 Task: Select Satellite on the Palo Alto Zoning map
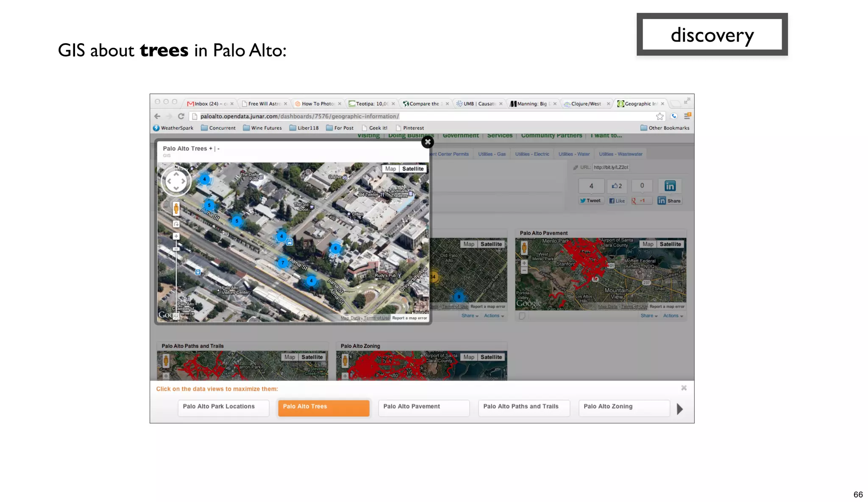491,357
